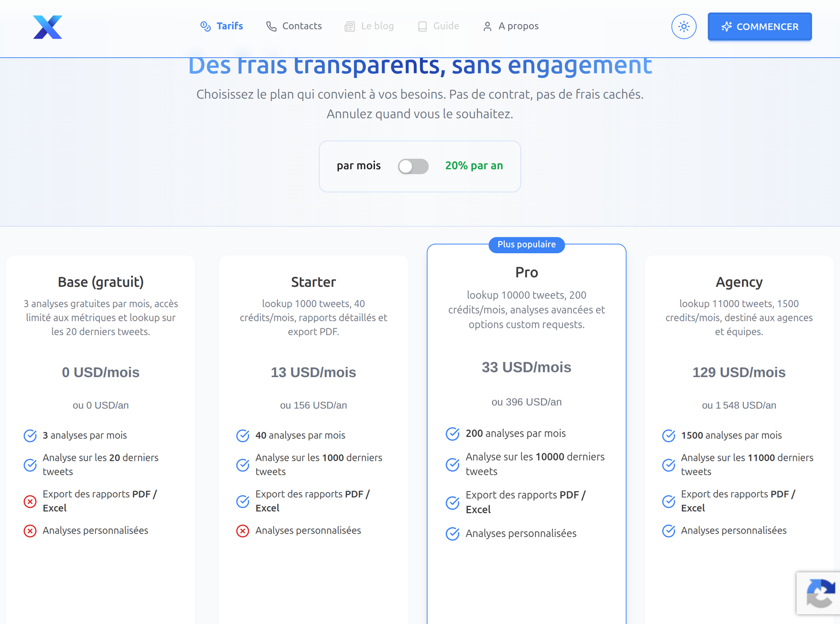The image size is (840, 624).
Task: Click the book icon next to Guide
Action: [x=422, y=26]
